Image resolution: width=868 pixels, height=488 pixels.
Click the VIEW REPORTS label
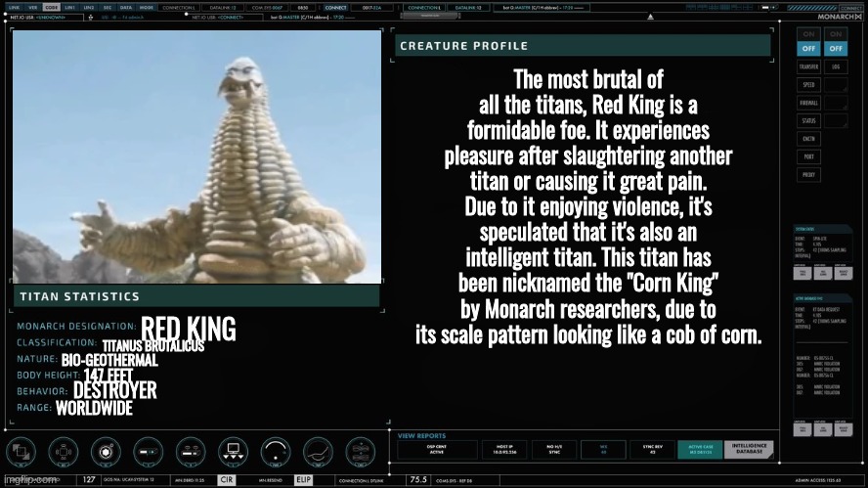coord(422,436)
